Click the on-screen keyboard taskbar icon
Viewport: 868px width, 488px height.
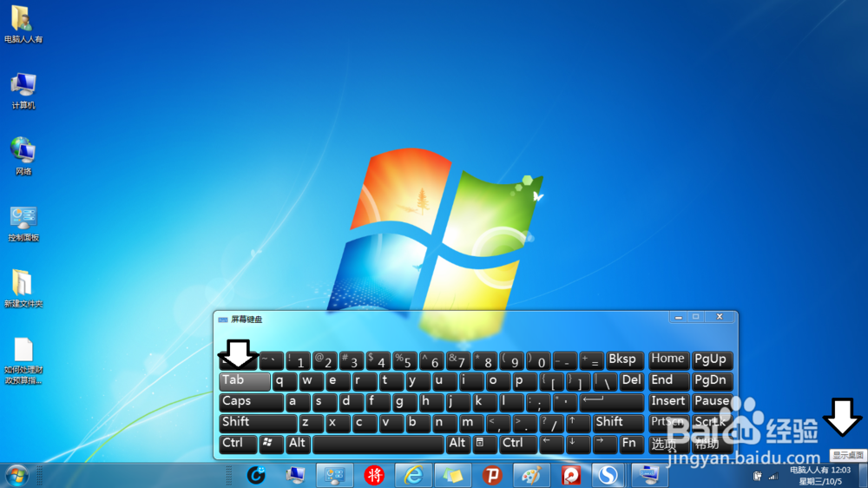pyautogui.click(x=648, y=475)
